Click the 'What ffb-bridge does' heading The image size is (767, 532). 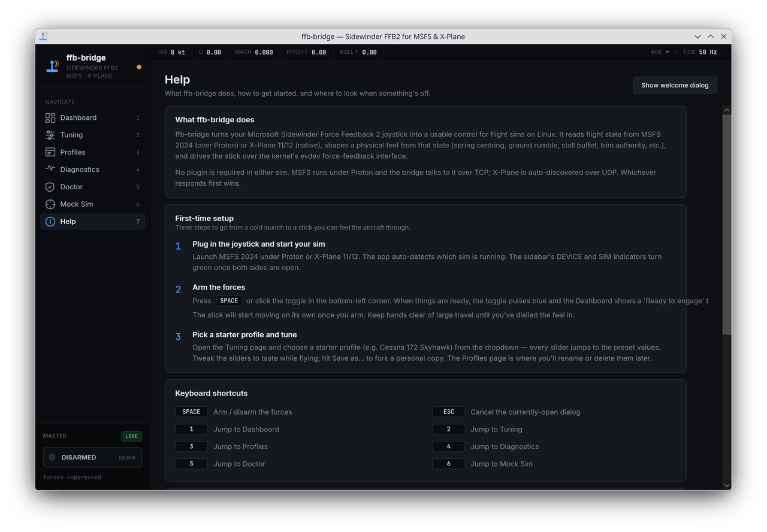pos(215,120)
